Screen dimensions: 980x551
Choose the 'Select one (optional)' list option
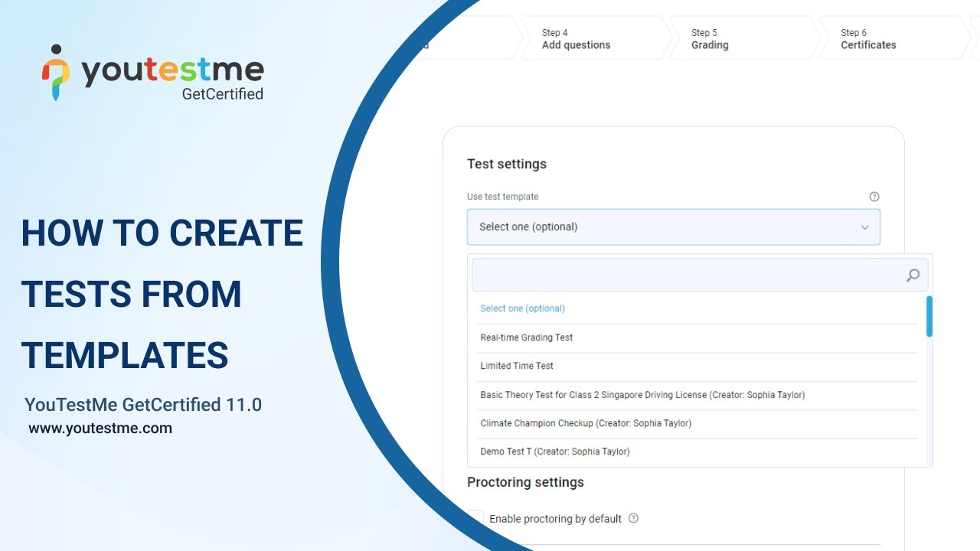(x=697, y=308)
